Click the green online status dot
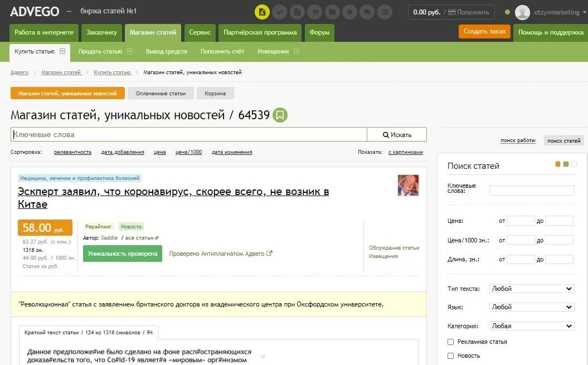This screenshot has height=365, width=588. click(507, 12)
